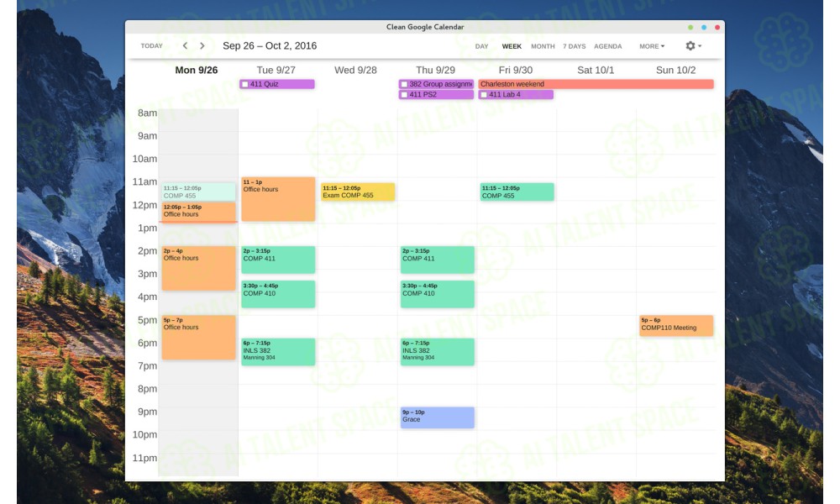The width and height of the screenshot is (840, 504).
Task: Click the 1pm time label
Action: 147,228
